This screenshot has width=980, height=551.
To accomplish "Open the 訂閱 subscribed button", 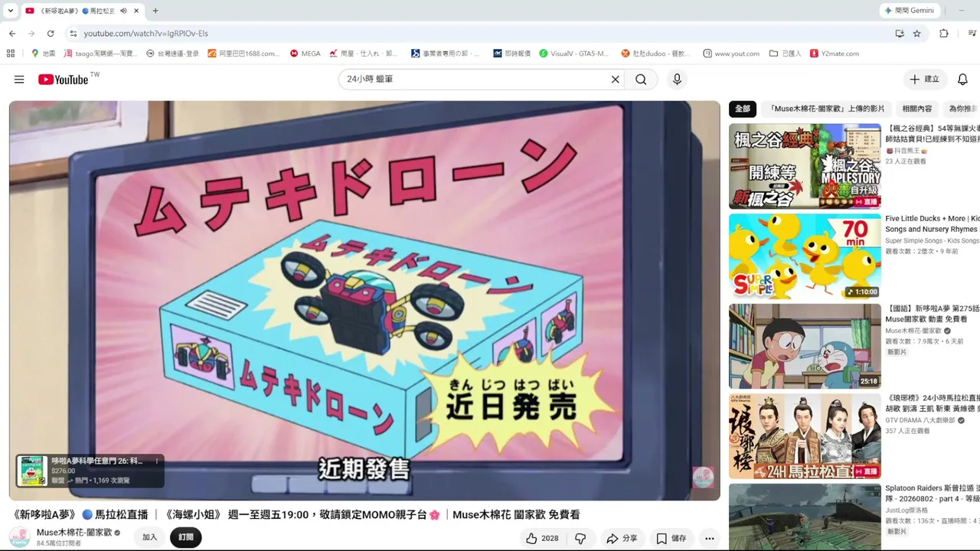I will click(x=186, y=538).
